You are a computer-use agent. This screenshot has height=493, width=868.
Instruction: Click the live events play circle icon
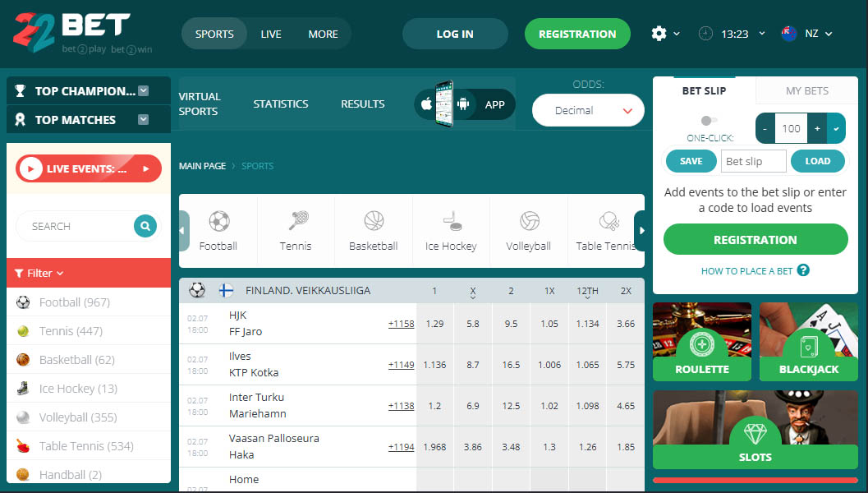[x=31, y=168]
